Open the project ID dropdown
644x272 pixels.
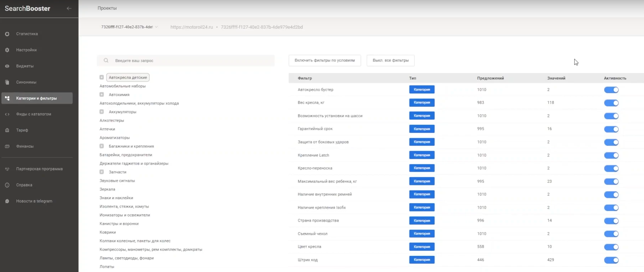click(129, 27)
